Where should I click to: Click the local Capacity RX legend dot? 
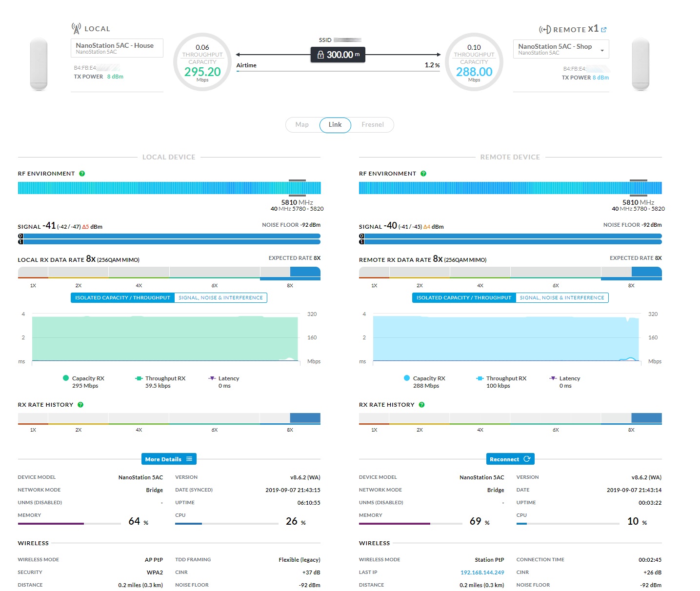coord(66,378)
